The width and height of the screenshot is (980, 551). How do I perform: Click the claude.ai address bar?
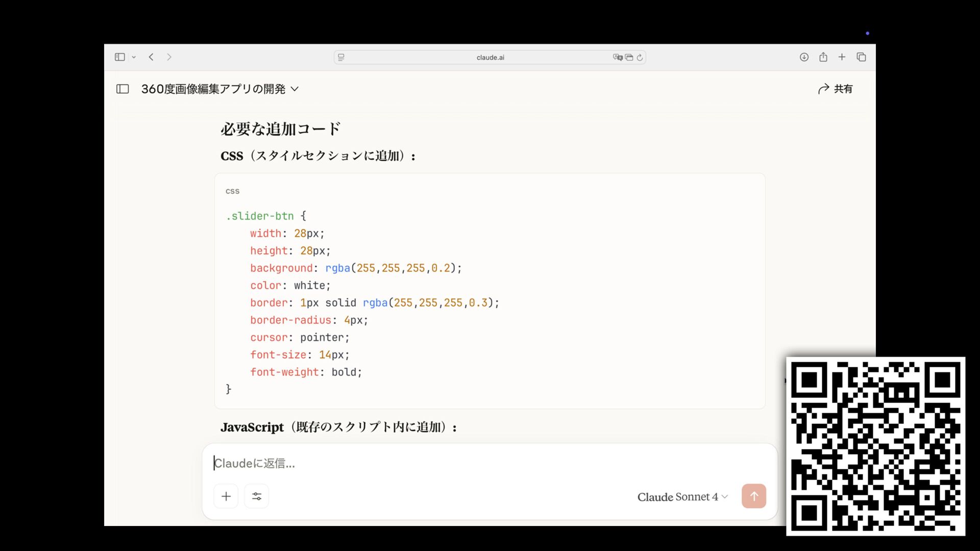point(490,57)
